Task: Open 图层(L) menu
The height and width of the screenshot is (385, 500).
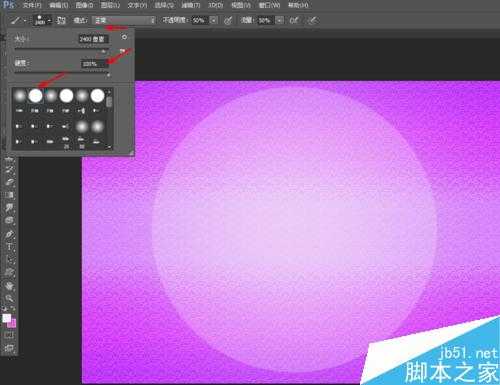Action: (x=110, y=5)
